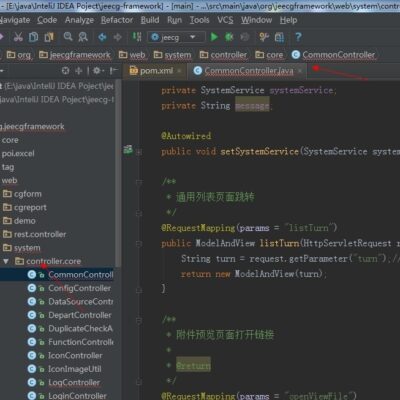Click the Copy icon in toolbar
The height and width of the screenshot is (400, 400).
click(x=33, y=37)
